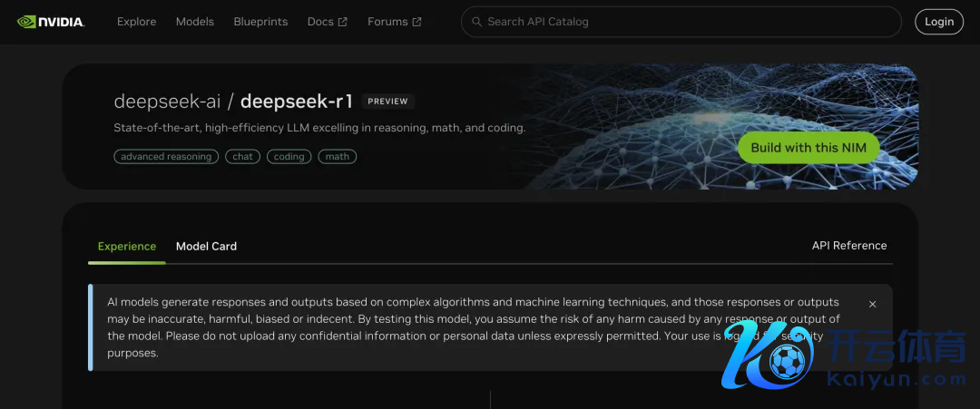Image resolution: width=980 pixels, height=409 pixels.
Task: Open Blueprints in the top navigation
Action: [260, 22]
